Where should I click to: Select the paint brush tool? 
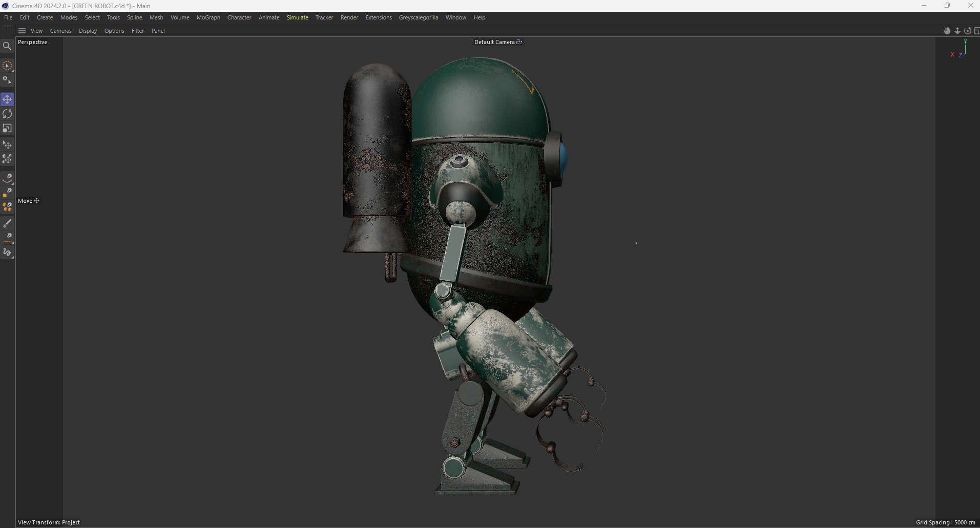click(7, 223)
